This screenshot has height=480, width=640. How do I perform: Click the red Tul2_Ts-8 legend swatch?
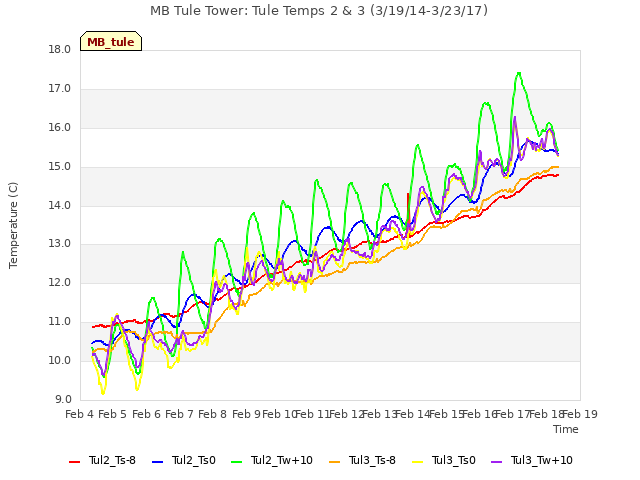74,462
